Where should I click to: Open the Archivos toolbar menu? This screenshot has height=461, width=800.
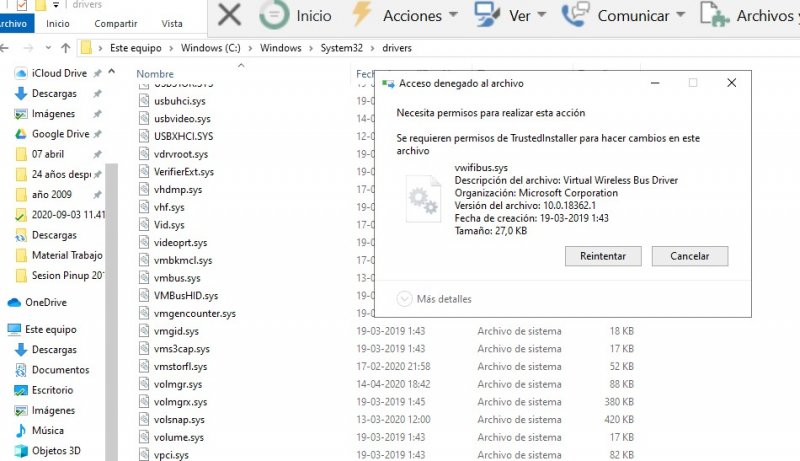tap(749, 15)
